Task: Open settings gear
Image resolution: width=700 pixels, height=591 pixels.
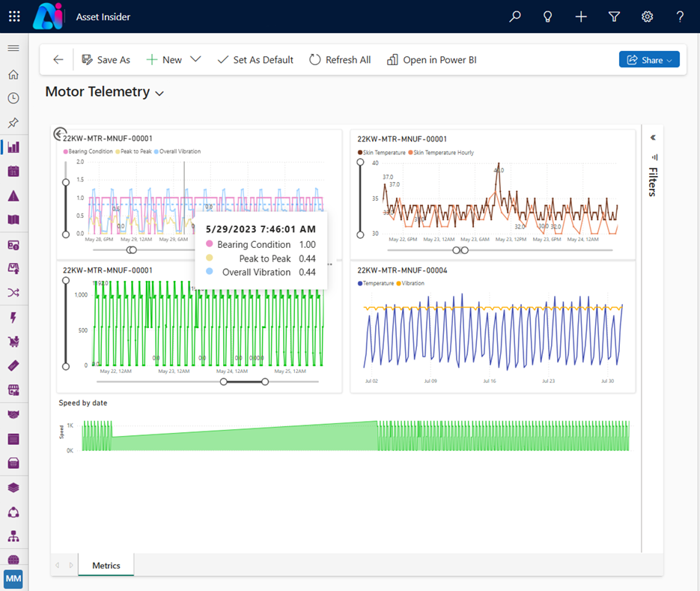Action: click(648, 16)
